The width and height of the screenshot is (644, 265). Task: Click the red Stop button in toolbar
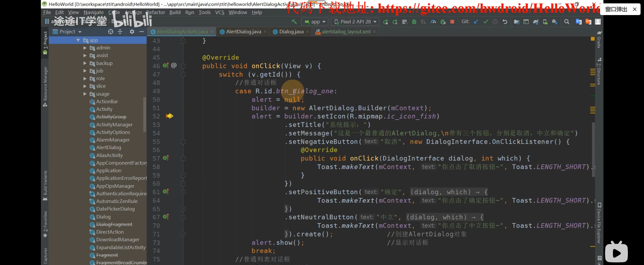[x=452, y=22]
